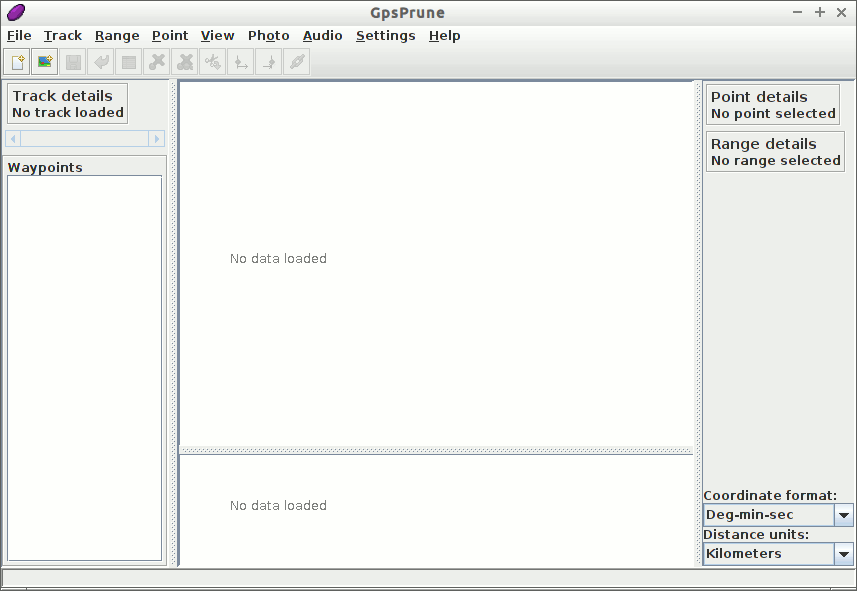The width and height of the screenshot is (857, 591).
Task: Close the GpsPrune window
Action: [842, 12]
